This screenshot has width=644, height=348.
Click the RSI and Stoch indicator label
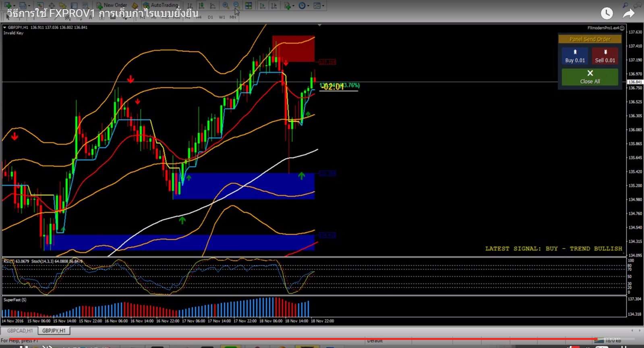(x=43, y=261)
